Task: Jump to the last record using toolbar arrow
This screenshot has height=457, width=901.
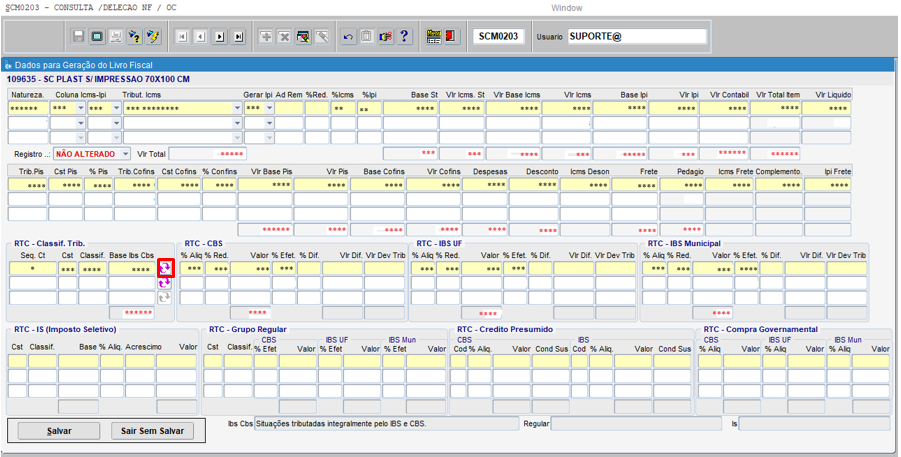Action: coord(238,37)
